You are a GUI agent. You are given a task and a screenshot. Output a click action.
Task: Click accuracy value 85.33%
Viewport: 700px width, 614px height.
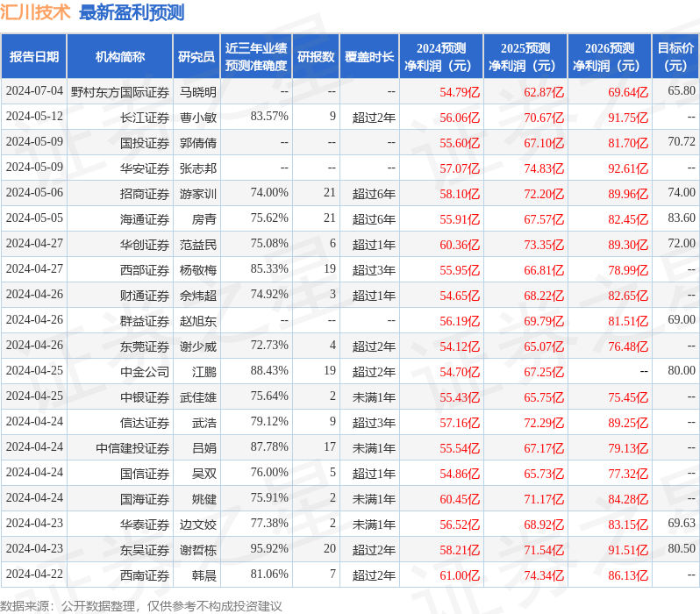pos(269,269)
